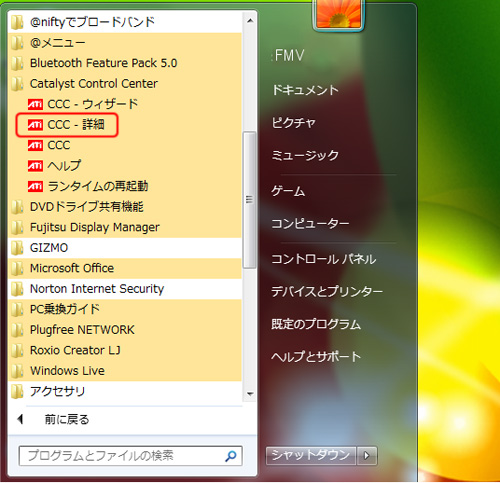
Task: Click the Catalyst Control Center folder icon
Action: (17, 84)
